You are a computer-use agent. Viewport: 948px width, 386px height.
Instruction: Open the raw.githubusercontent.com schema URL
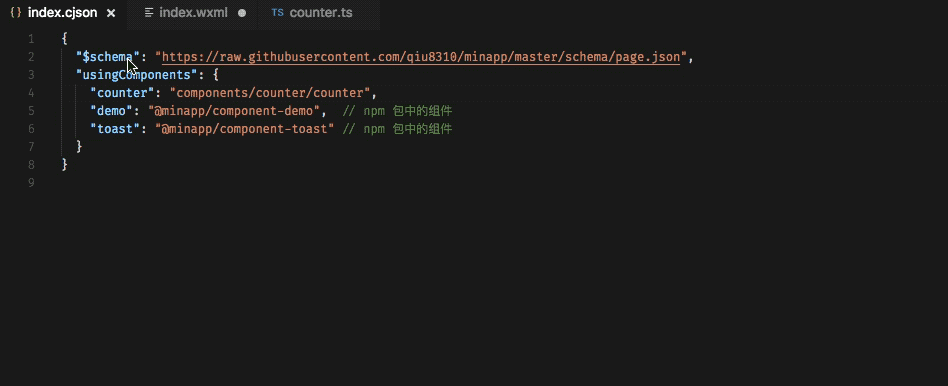pos(421,57)
